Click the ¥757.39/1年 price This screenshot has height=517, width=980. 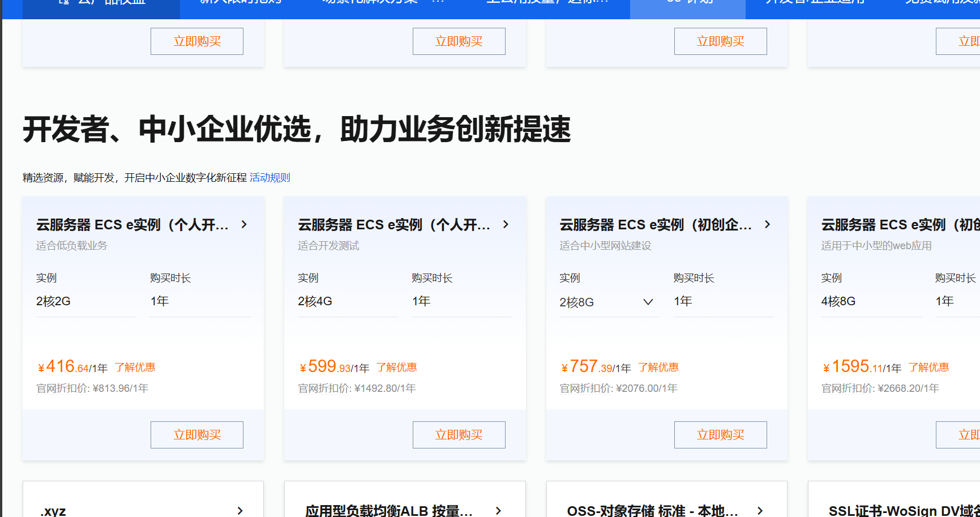[596, 367]
